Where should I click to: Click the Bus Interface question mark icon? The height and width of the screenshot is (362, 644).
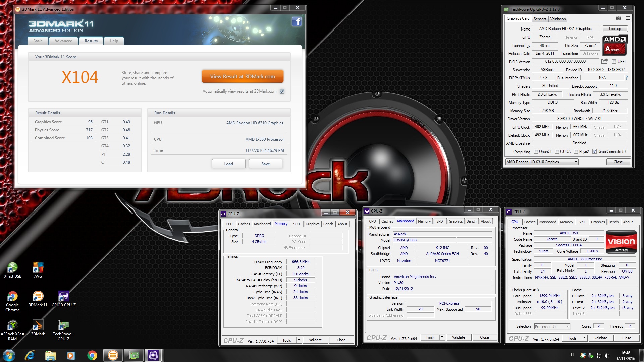(x=626, y=78)
